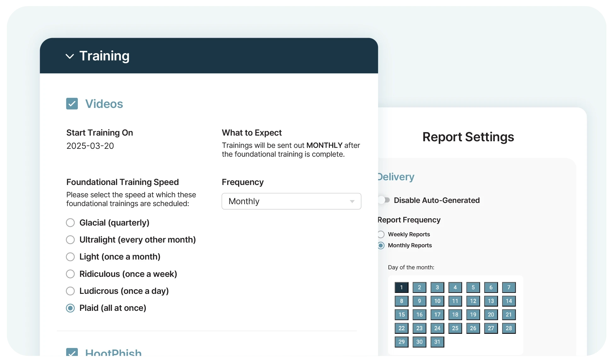Screen dimensions: 613x364
Task: Click the Start Training On date 2025-03-20
Action: click(90, 146)
